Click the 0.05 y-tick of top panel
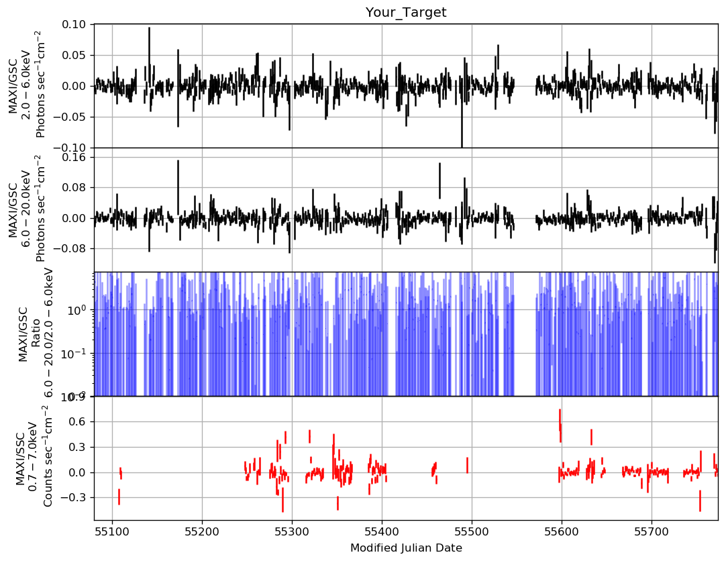This screenshot has width=728, height=563. pos(74,55)
